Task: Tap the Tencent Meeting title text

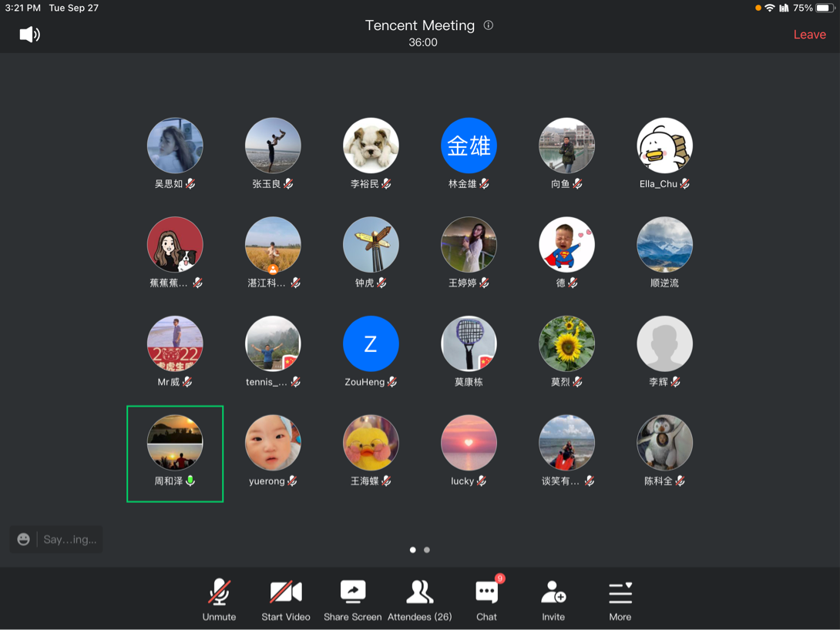Action: pyautogui.click(x=420, y=25)
